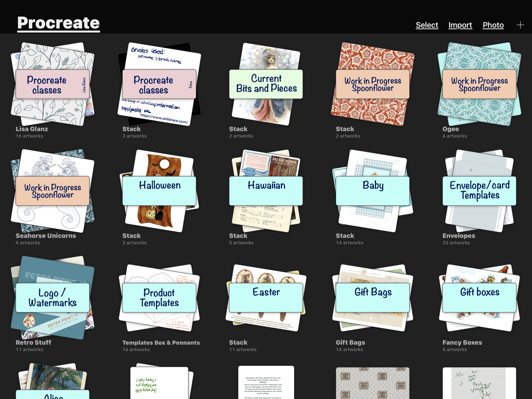Screen dimensions: 532x399
Task: Open the Baby stack thumbnail
Action: (x=373, y=191)
